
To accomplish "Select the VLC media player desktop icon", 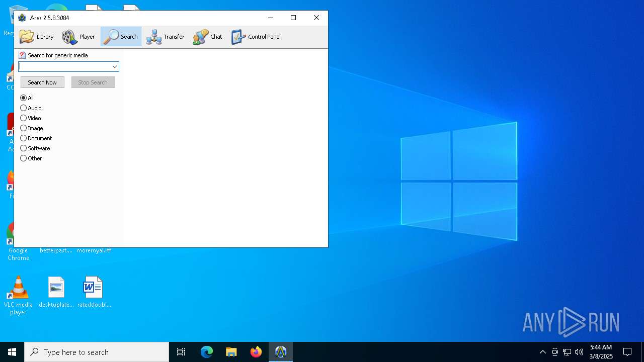I will [18, 296].
